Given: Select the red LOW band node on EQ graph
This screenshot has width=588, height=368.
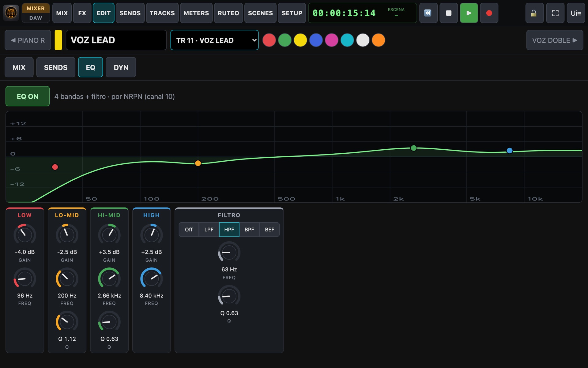Looking at the screenshot, I should pyautogui.click(x=55, y=167).
